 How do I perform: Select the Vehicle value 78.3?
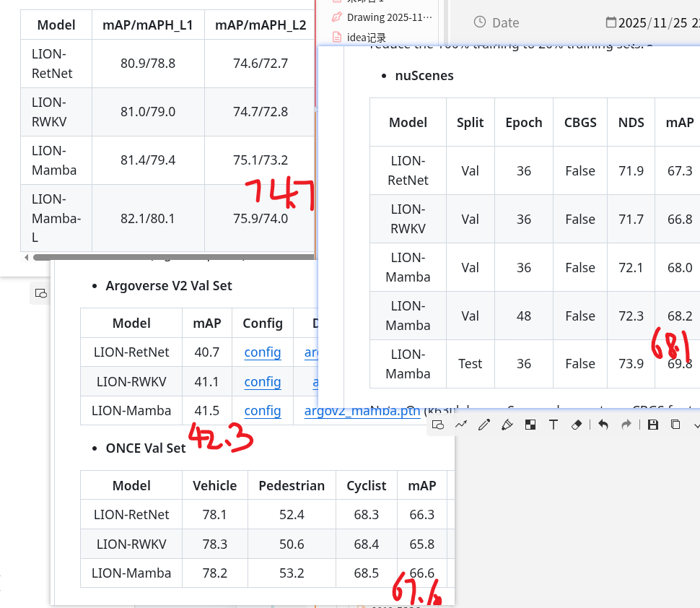(x=215, y=544)
